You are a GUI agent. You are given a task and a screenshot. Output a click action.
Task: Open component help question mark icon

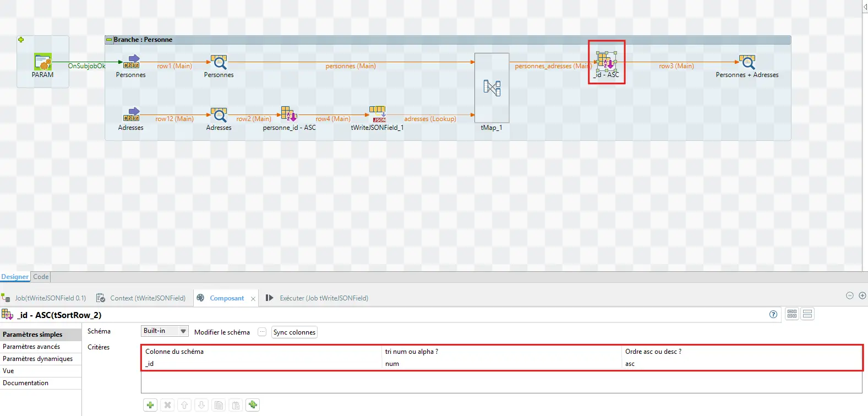click(773, 314)
